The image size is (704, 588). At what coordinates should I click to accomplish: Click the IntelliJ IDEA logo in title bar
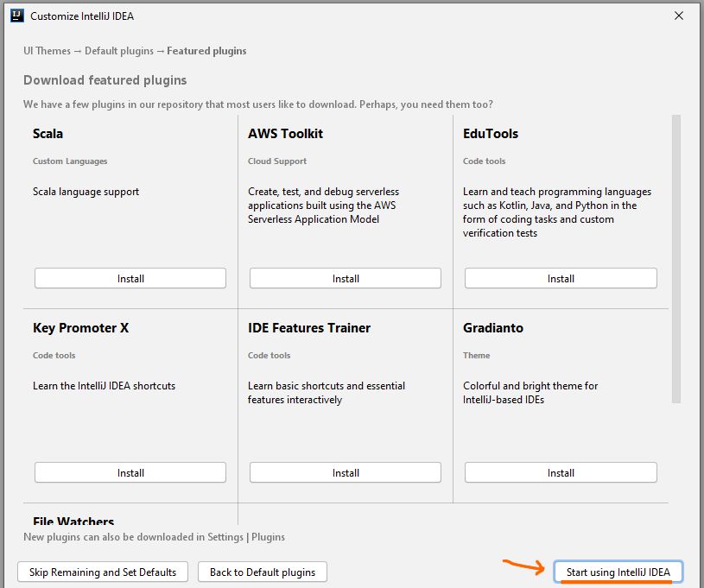16,16
